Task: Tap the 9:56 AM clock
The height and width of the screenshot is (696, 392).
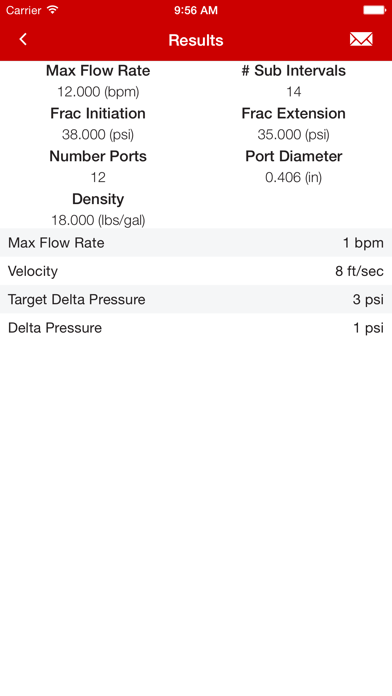Action: coord(196,10)
